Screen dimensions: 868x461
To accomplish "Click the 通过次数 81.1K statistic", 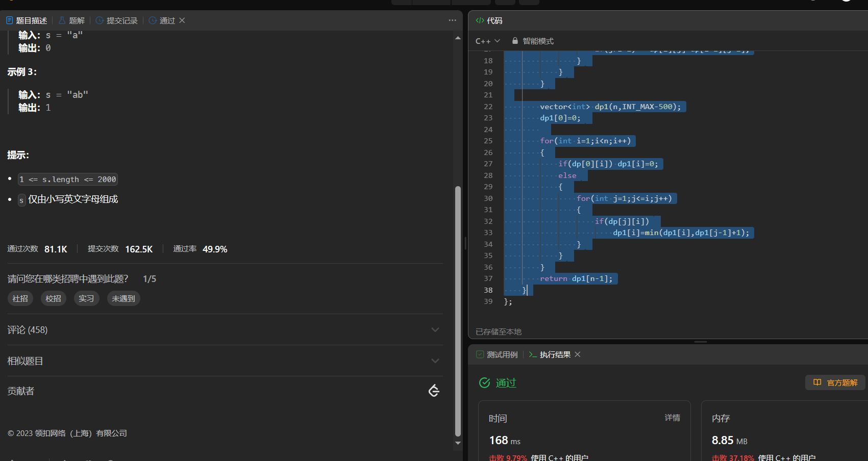I will click(x=37, y=249).
